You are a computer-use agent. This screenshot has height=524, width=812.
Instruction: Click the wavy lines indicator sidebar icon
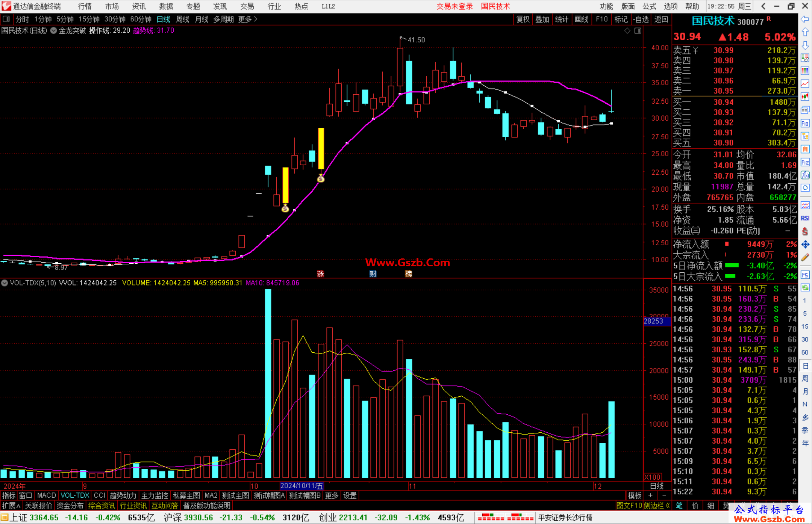tap(805, 205)
